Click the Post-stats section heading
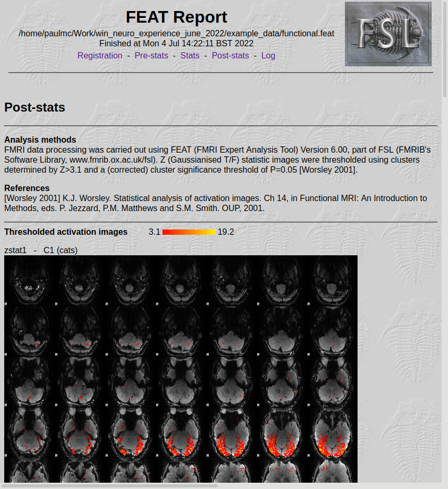Image resolution: width=448 pixels, height=489 pixels. 35,107
